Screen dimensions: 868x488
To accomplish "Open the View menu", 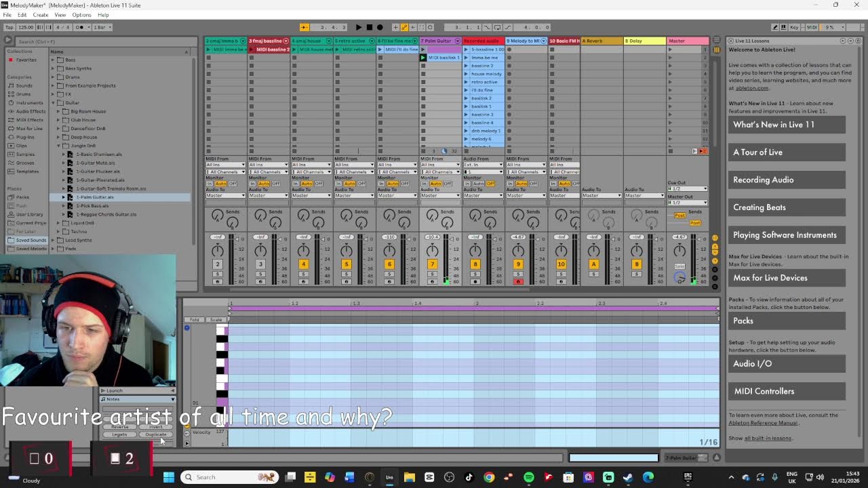I will click(x=60, y=15).
